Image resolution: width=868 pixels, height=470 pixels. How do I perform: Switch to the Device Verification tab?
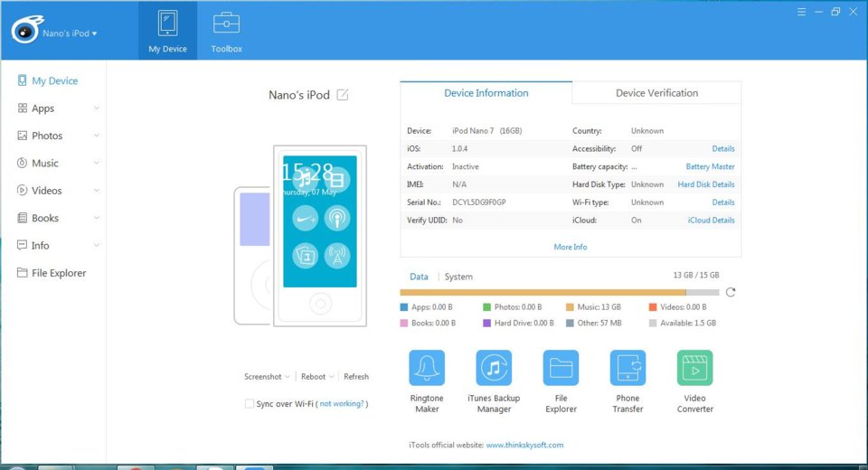point(656,93)
